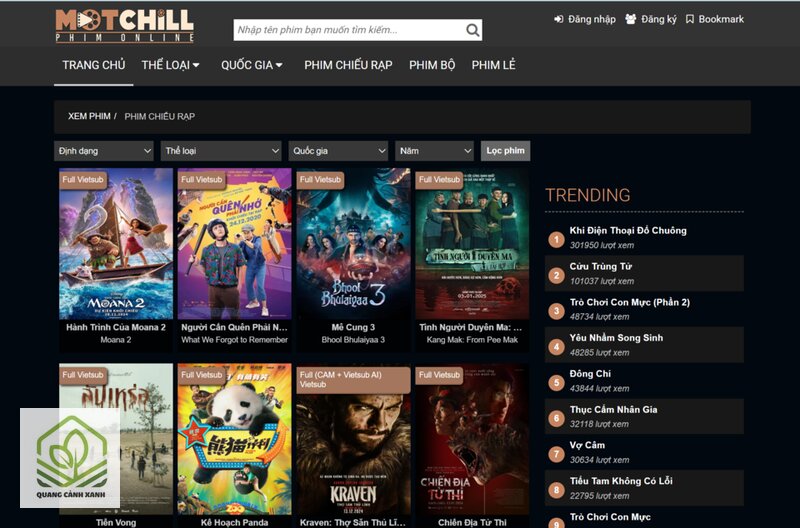The width and height of the screenshot is (800, 528).
Task: Open the Người Cần Quên Phải Nhớ poster
Action: (x=235, y=244)
